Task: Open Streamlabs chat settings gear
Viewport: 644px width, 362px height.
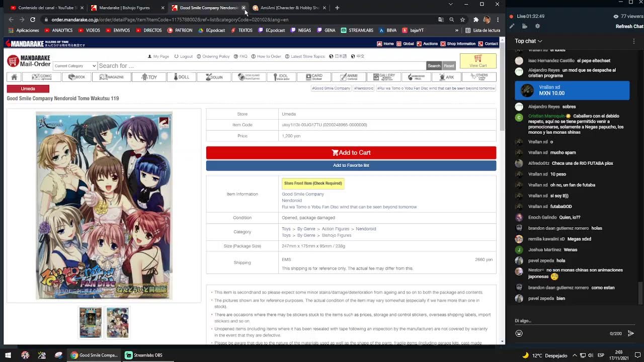Action: point(537,26)
